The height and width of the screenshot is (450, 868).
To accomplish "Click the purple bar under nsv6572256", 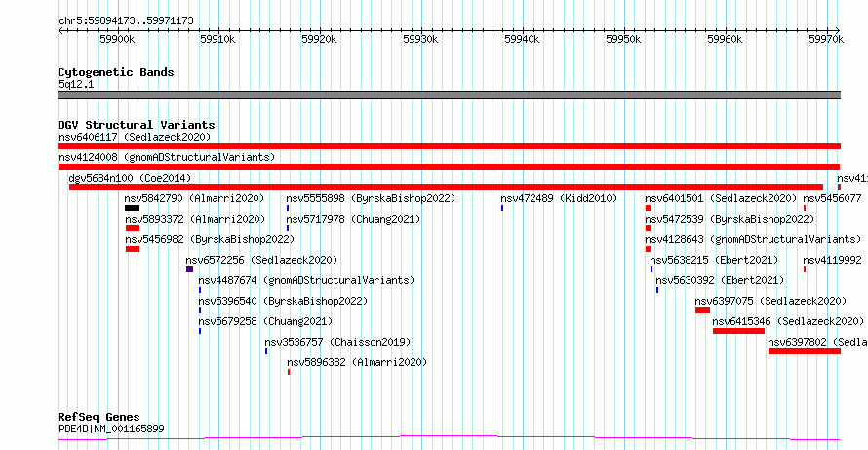I will point(189,269).
